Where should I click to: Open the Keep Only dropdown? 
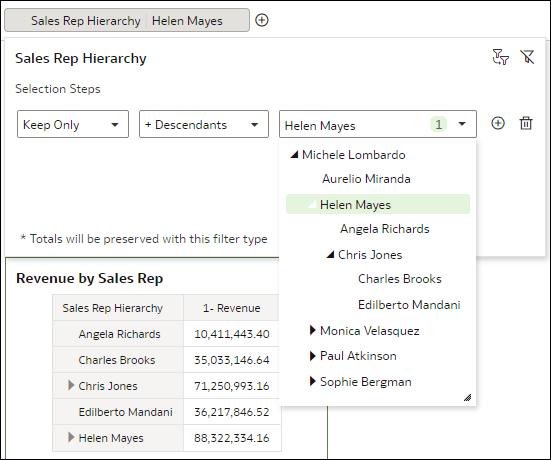(x=73, y=124)
